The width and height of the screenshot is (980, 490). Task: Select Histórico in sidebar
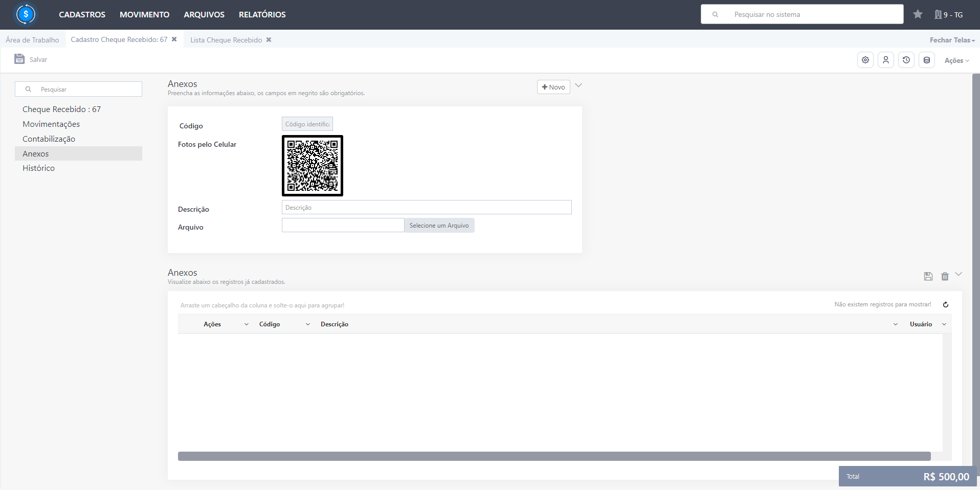click(78, 168)
